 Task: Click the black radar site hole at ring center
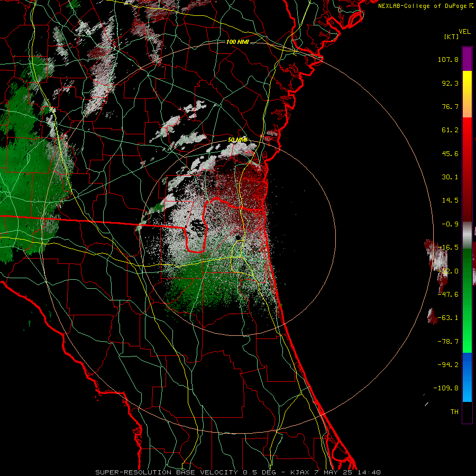tap(239, 237)
